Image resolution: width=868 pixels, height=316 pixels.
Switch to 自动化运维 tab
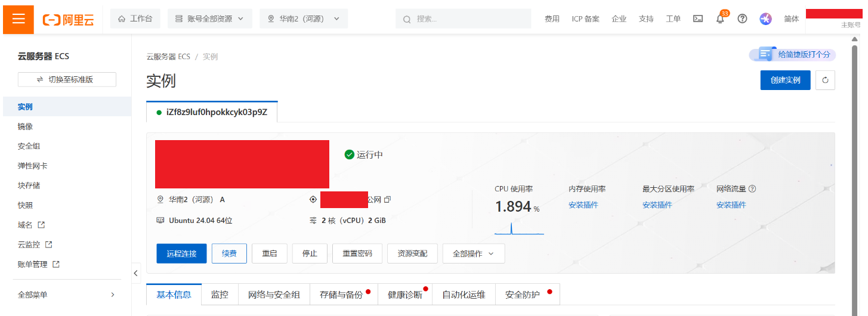[464, 295]
